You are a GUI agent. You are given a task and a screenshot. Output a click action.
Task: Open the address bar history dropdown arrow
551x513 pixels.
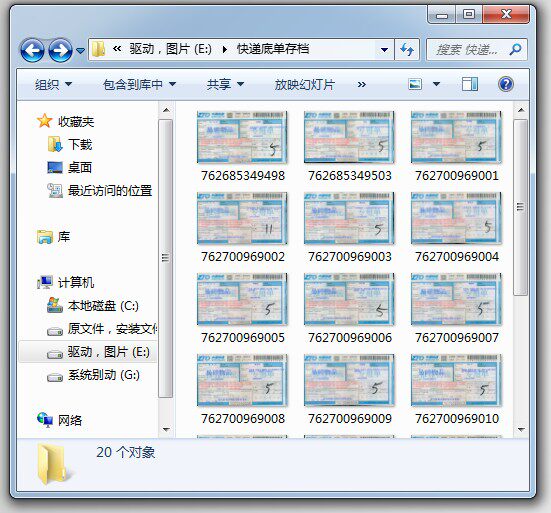pyautogui.click(x=384, y=50)
